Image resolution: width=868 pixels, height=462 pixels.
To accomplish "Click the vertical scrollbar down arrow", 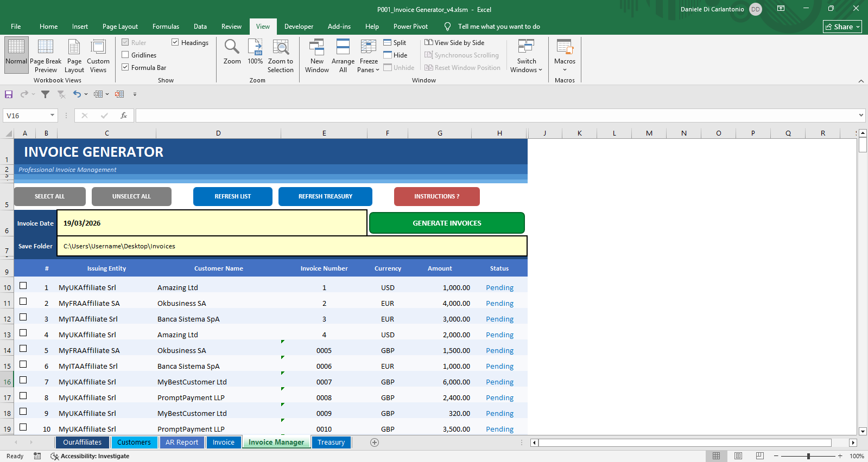I will coord(863,432).
